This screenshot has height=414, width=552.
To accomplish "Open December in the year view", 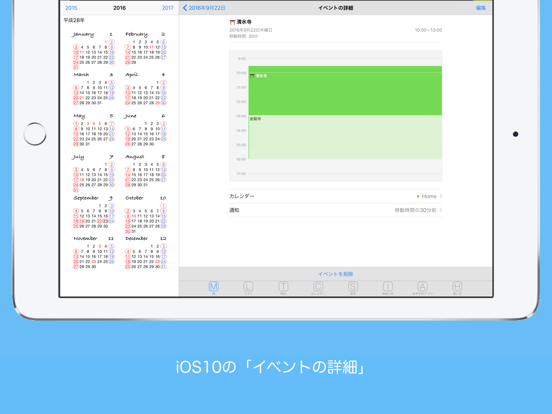I will point(145,252).
